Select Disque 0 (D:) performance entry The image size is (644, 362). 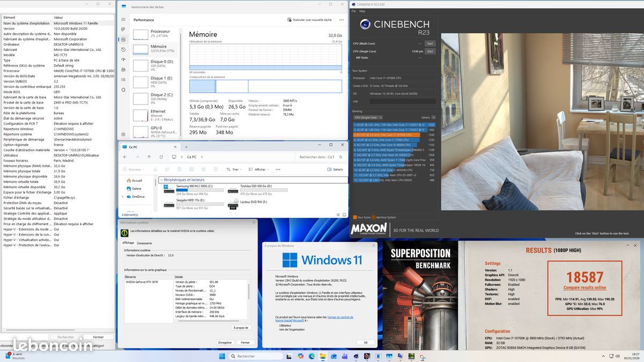pos(156,64)
